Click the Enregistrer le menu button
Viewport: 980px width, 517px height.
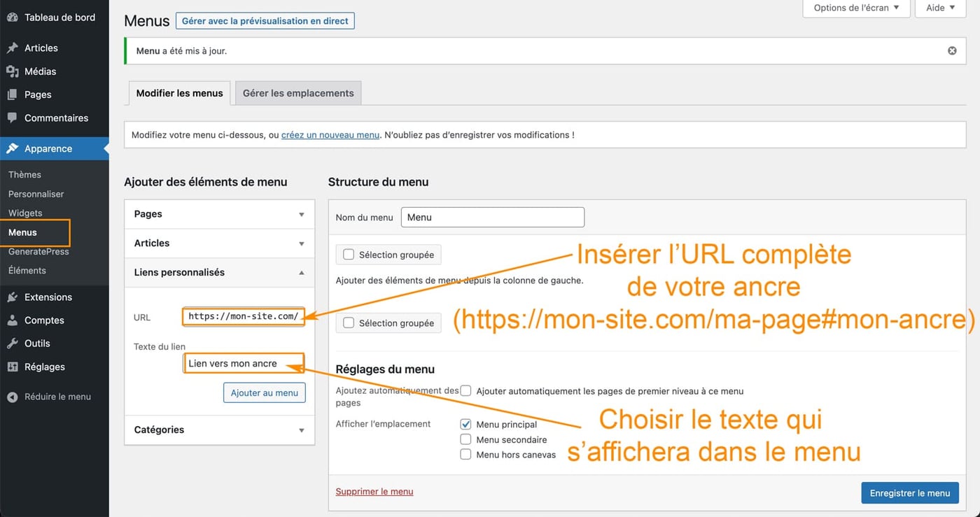coord(909,493)
